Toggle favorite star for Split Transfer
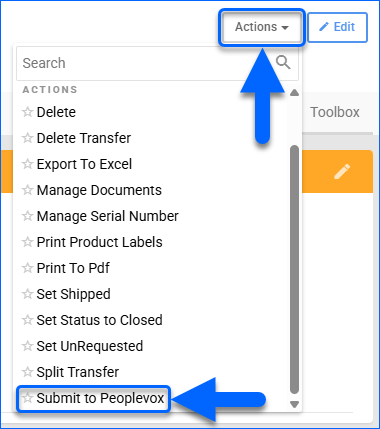Viewport: 380px width, 429px height. click(27, 372)
